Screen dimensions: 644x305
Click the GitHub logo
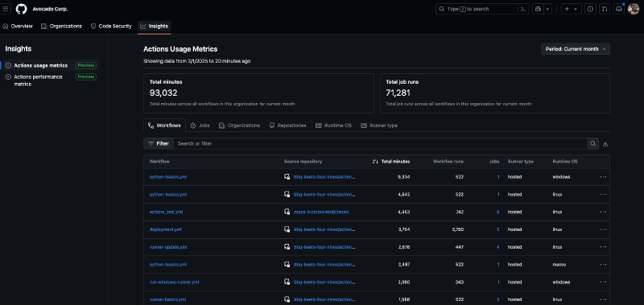click(x=22, y=9)
